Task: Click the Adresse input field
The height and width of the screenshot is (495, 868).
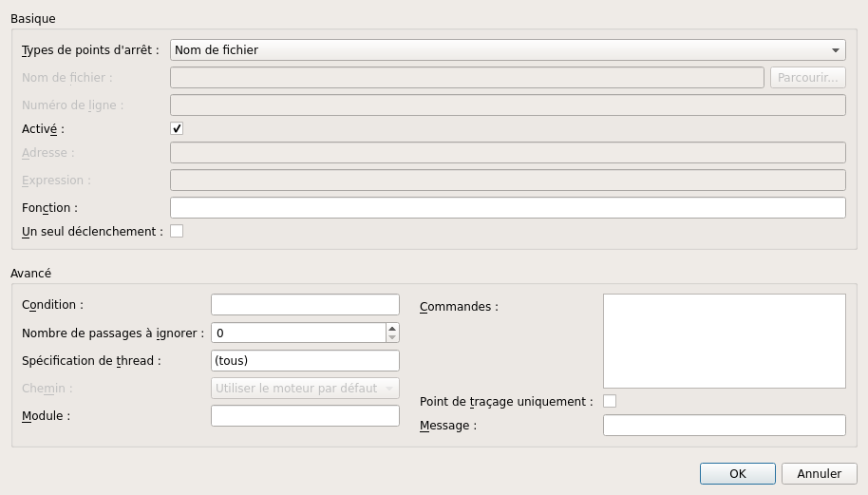Action: coord(507,153)
